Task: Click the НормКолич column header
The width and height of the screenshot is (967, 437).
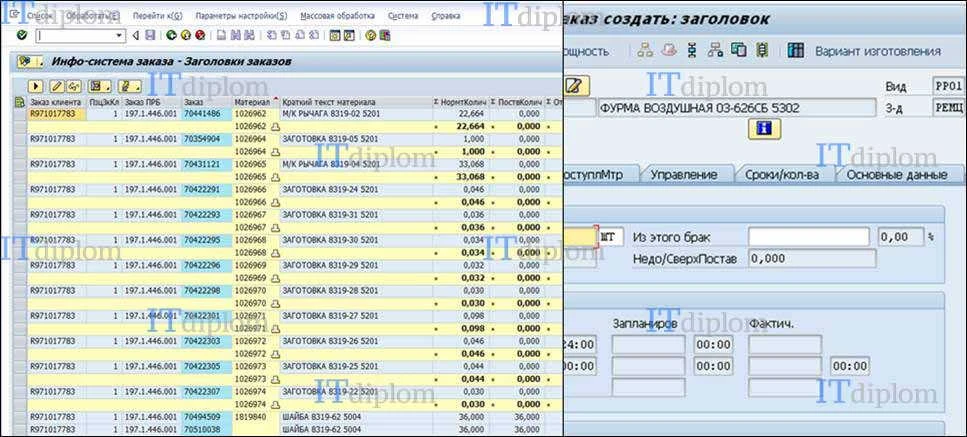Action: pyautogui.click(x=460, y=102)
